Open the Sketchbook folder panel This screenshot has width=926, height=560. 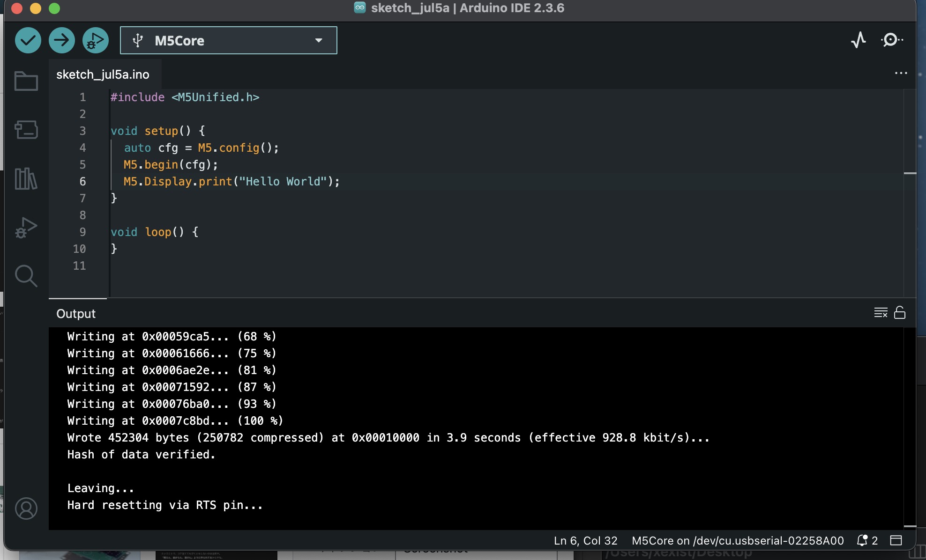(26, 81)
